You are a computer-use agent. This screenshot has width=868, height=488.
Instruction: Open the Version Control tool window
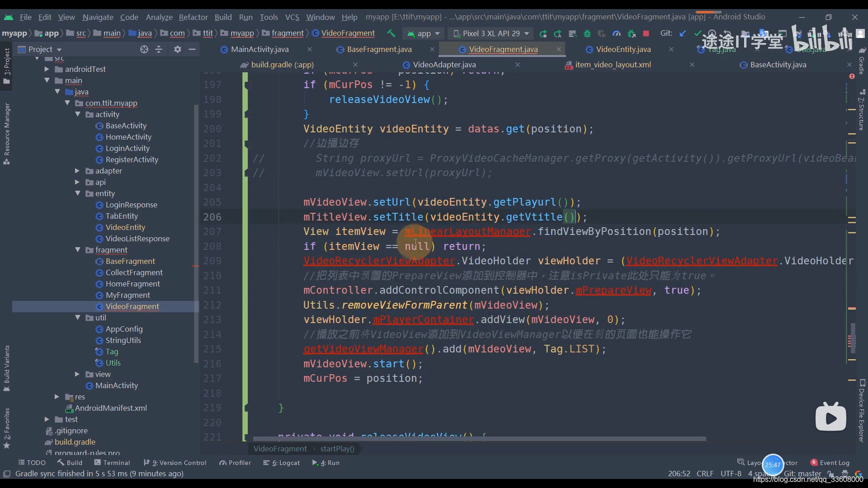175,463
